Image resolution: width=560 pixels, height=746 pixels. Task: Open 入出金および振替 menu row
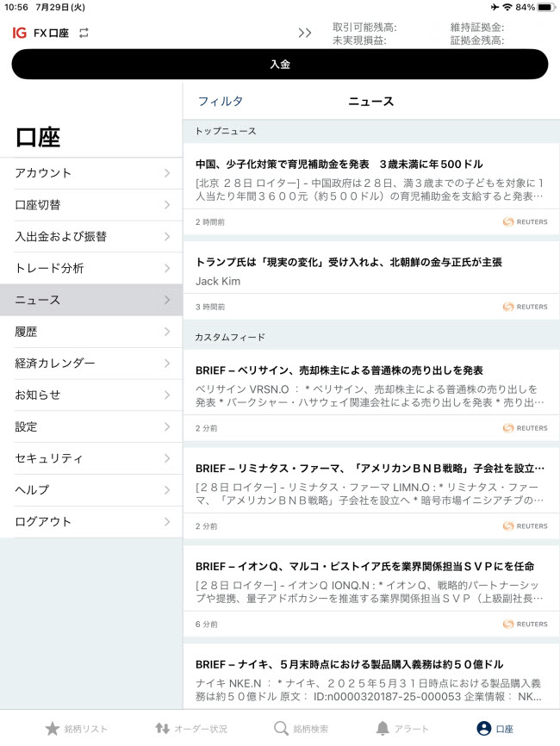(91, 236)
